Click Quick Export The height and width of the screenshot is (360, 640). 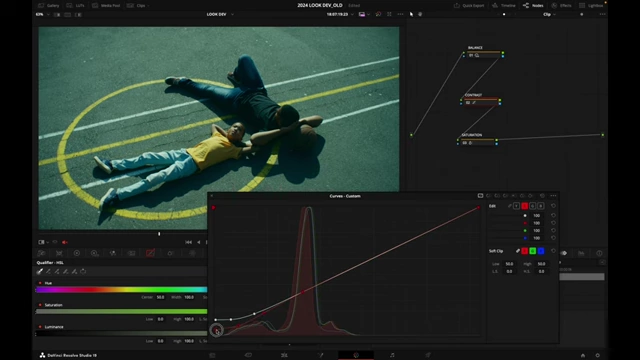pos(469,5)
